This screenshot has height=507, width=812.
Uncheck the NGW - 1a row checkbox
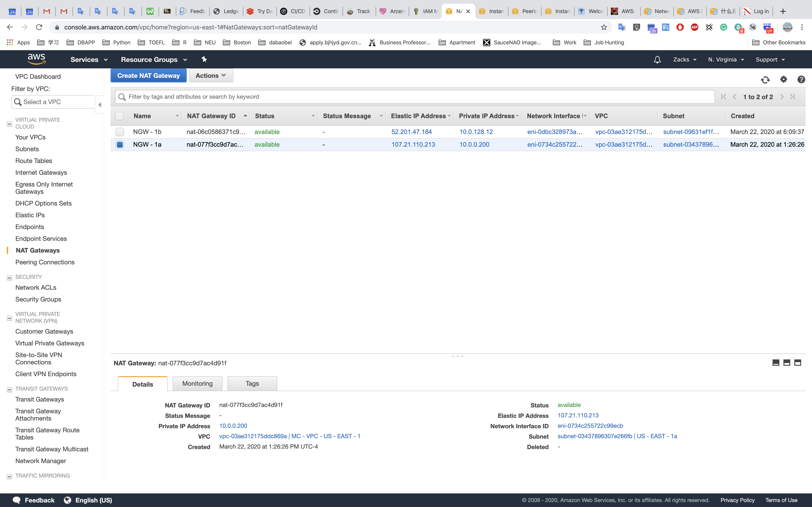tap(120, 145)
